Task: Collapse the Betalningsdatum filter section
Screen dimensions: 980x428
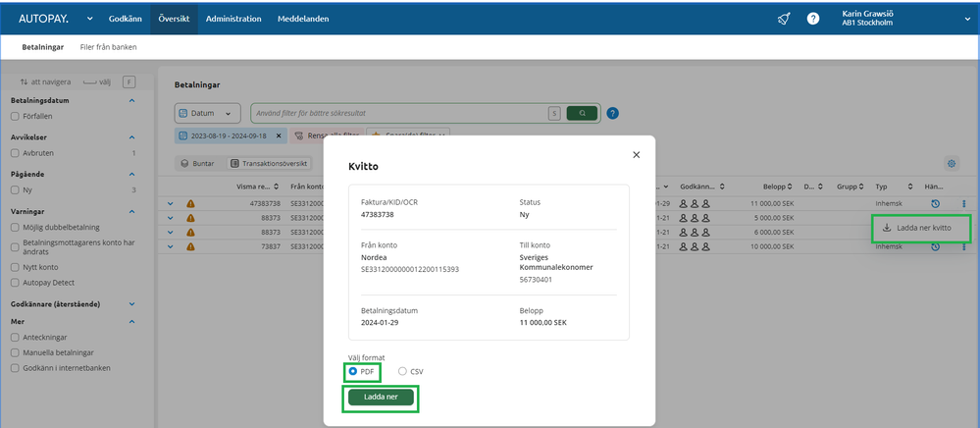Action: click(x=131, y=100)
